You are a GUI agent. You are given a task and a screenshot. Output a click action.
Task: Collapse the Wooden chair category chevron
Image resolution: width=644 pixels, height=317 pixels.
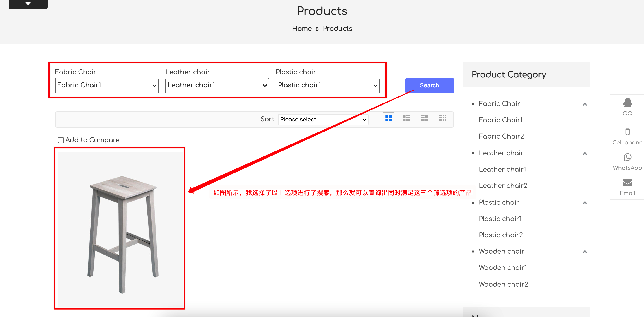click(x=584, y=252)
